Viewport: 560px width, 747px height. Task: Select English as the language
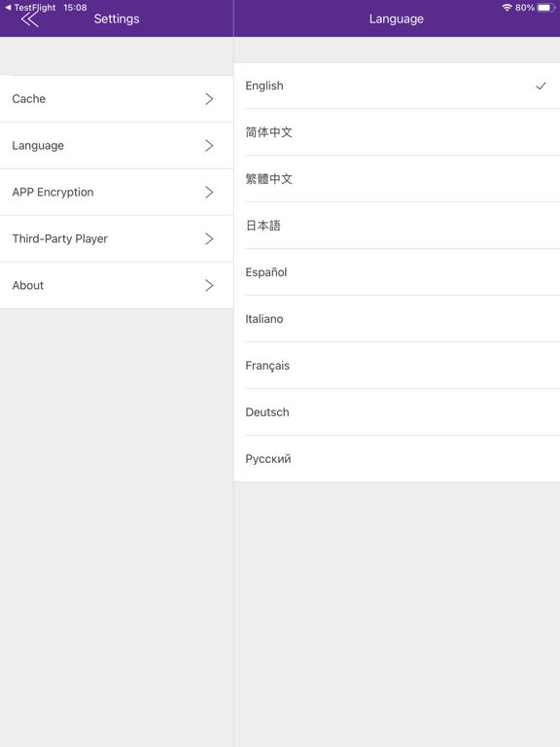click(x=397, y=86)
